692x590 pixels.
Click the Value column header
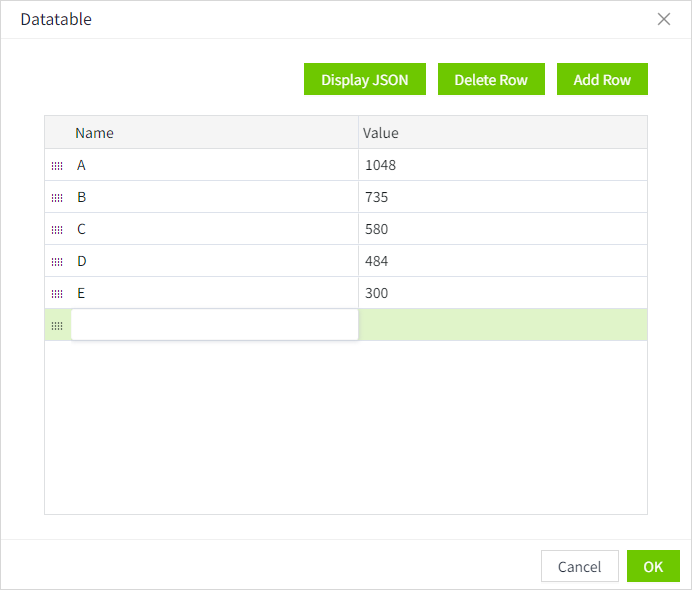coord(502,133)
